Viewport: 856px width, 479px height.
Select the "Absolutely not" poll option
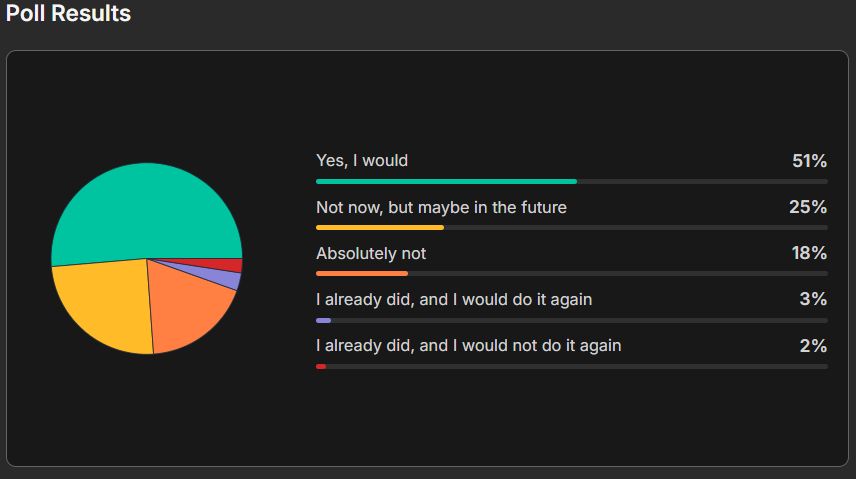pyautogui.click(x=371, y=253)
